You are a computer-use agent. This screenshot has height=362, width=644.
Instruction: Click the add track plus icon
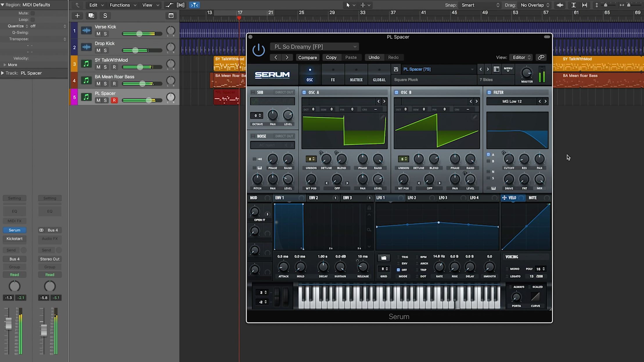pyautogui.click(x=77, y=15)
